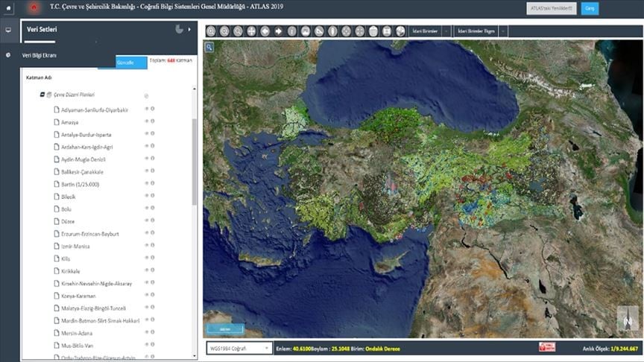This screenshot has height=362, width=644.
Task: Select the pan (four-arrow) map tool
Action: (251, 31)
